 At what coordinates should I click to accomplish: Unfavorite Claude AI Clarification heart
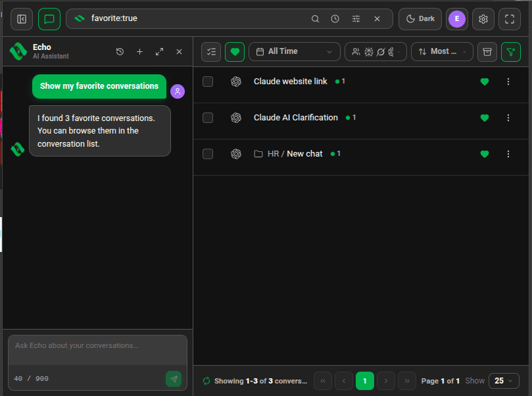[x=485, y=118]
